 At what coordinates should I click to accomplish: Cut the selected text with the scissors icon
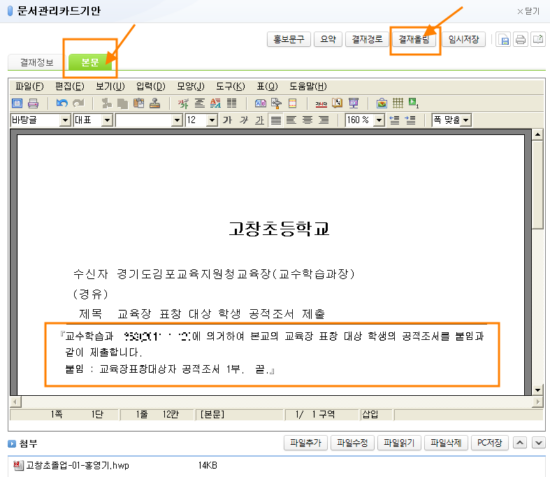(x=106, y=103)
